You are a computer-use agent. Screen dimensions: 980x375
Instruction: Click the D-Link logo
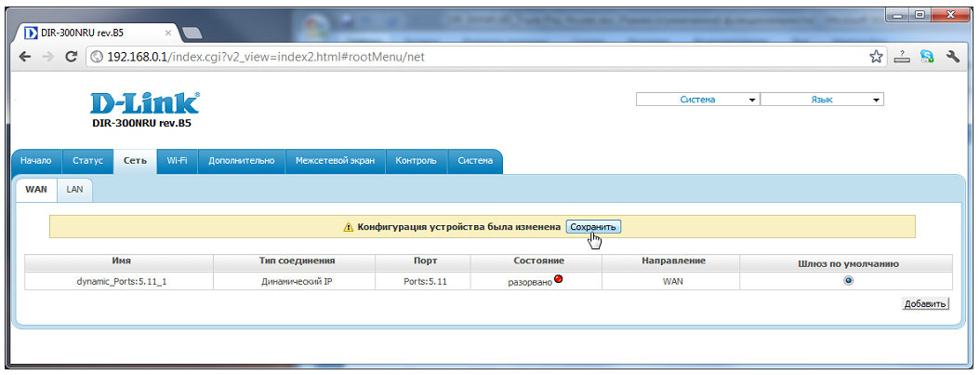point(144,102)
